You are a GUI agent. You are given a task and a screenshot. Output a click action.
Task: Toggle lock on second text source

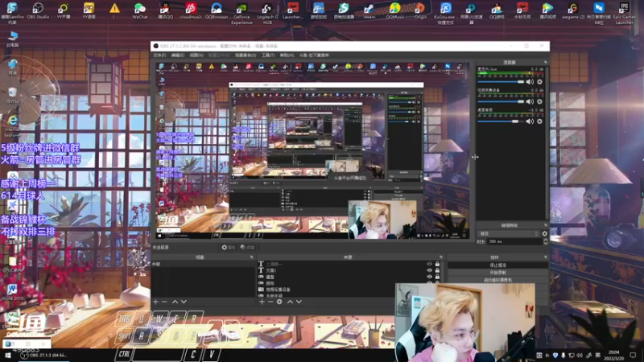tap(437, 270)
